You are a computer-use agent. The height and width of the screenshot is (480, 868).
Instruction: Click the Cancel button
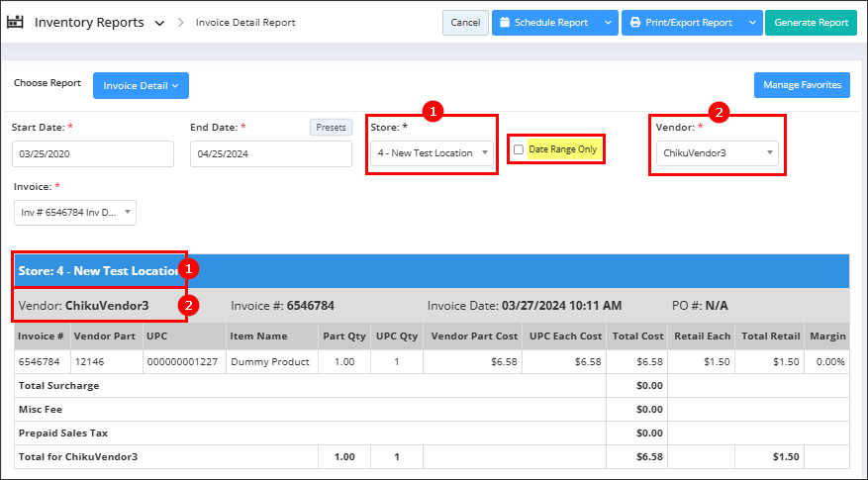(x=465, y=23)
